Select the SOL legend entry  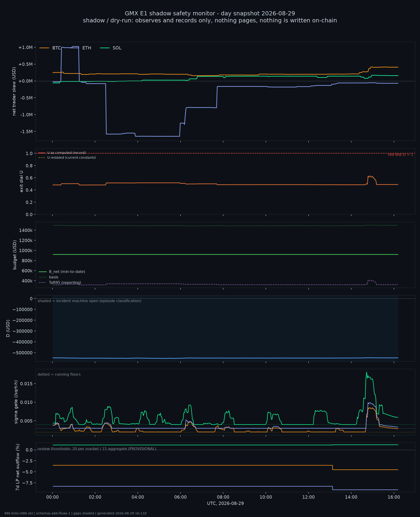(x=111, y=48)
